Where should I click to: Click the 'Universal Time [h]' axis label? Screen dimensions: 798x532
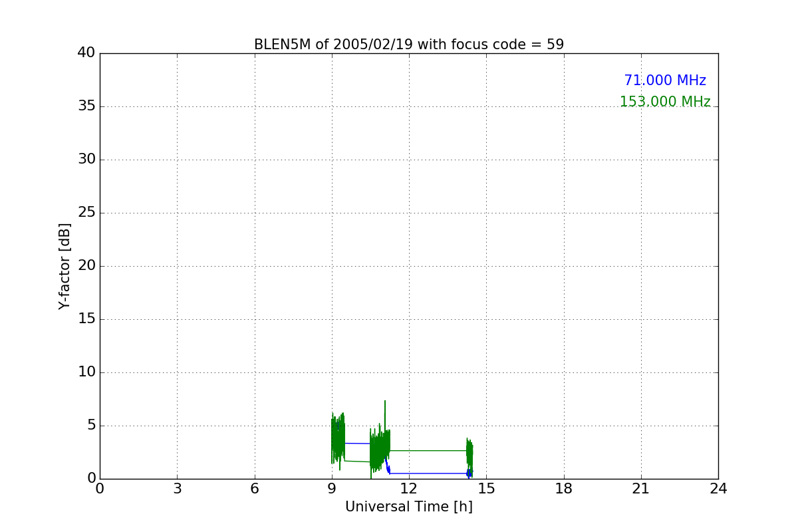[x=409, y=507]
